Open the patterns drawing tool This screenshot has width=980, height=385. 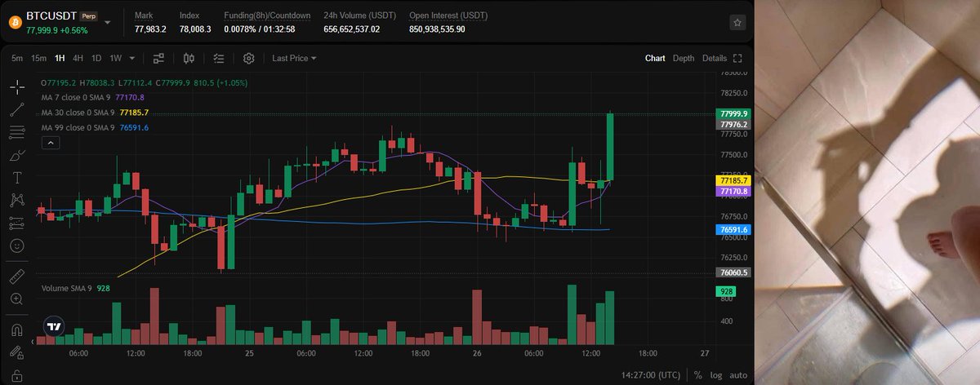tap(16, 200)
